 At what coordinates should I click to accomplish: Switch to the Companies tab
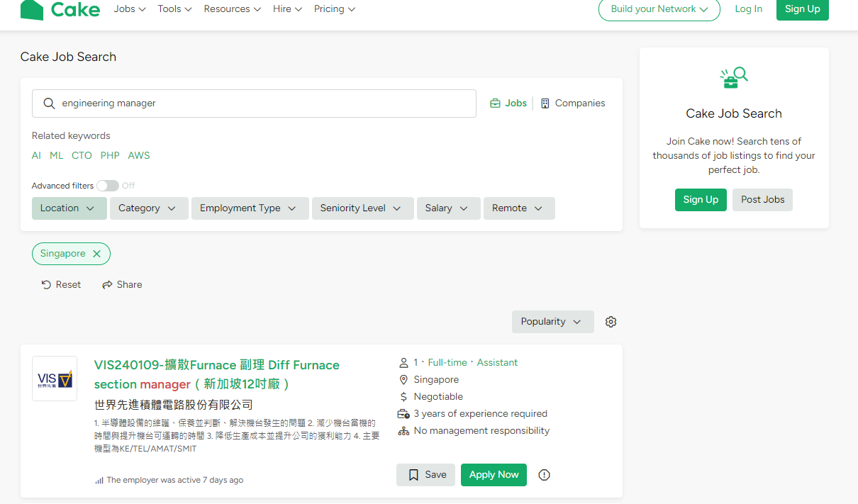(573, 103)
